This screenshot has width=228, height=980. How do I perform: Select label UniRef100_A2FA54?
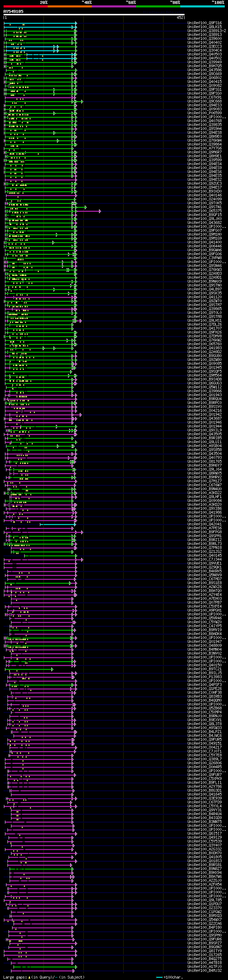(204, 884)
